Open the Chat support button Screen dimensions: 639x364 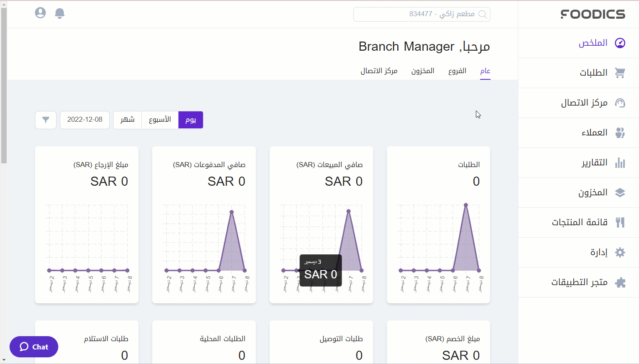(34, 347)
